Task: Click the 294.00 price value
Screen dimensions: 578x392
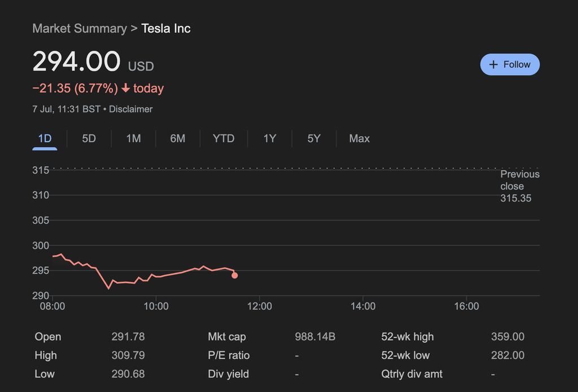Action: pyautogui.click(x=76, y=61)
